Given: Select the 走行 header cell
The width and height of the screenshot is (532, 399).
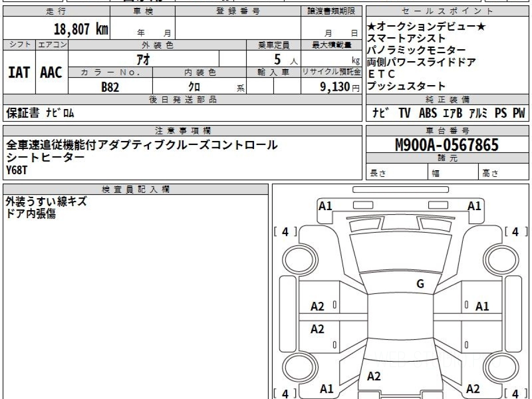Looking at the screenshot, I should point(56,12).
